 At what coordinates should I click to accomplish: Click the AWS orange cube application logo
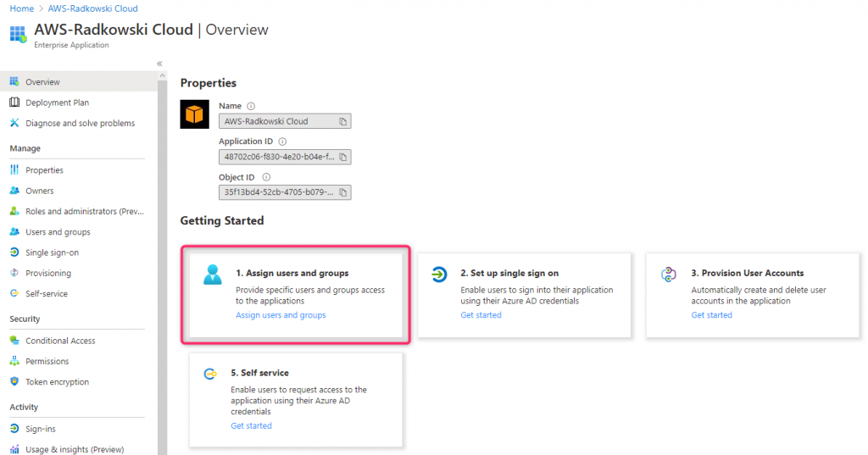(194, 114)
